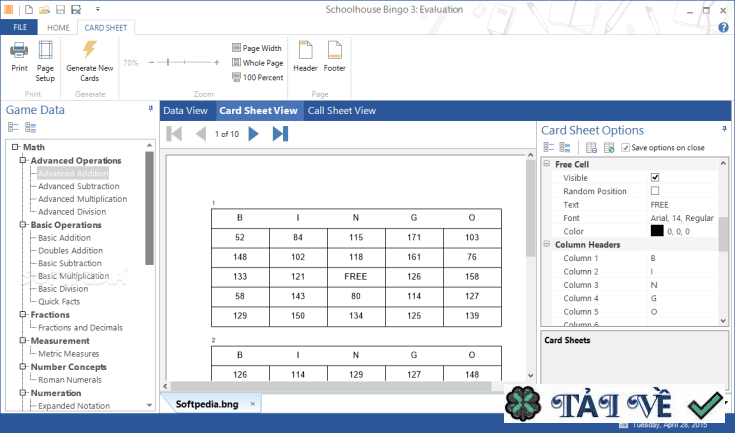Screen dimensions: 735x433
Task: Switch to the Data View tab
Action: [185, 111]
